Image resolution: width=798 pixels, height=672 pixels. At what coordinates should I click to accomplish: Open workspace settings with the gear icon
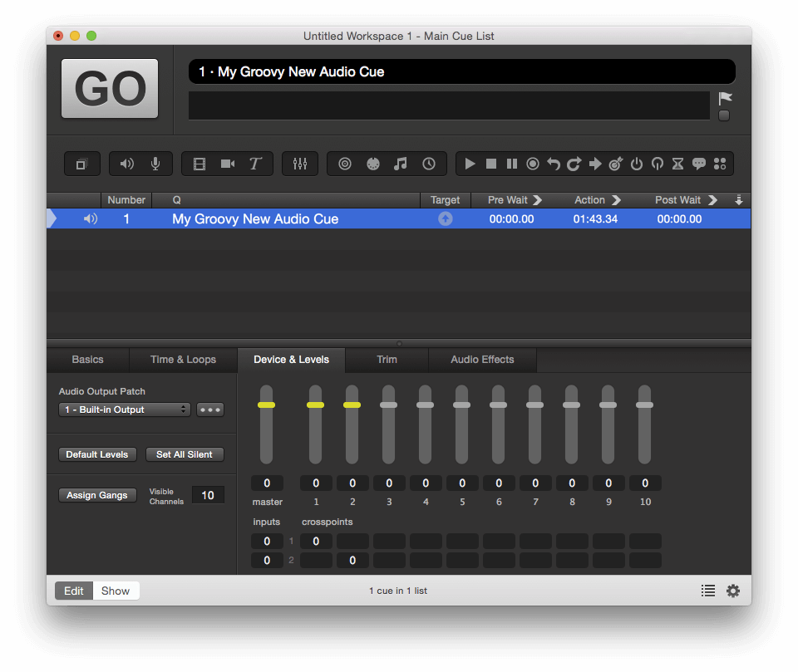point(733,591)
